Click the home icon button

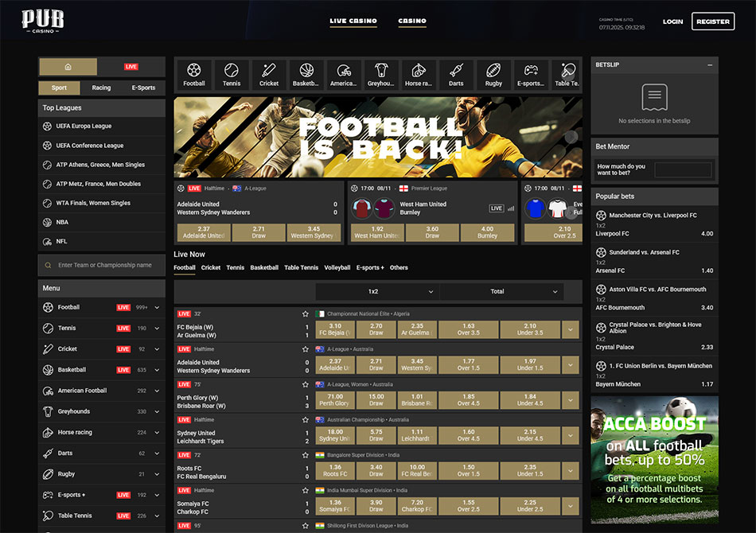(x=68, y=67)
